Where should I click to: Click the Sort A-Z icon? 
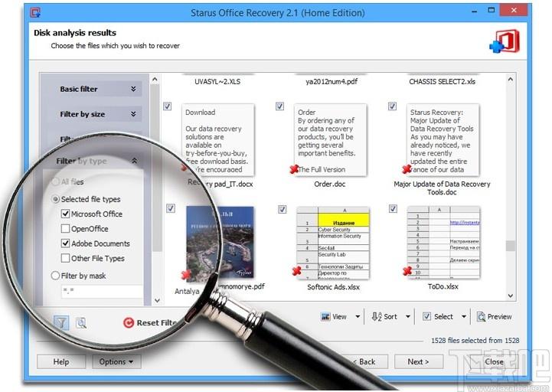click(377, 317)
